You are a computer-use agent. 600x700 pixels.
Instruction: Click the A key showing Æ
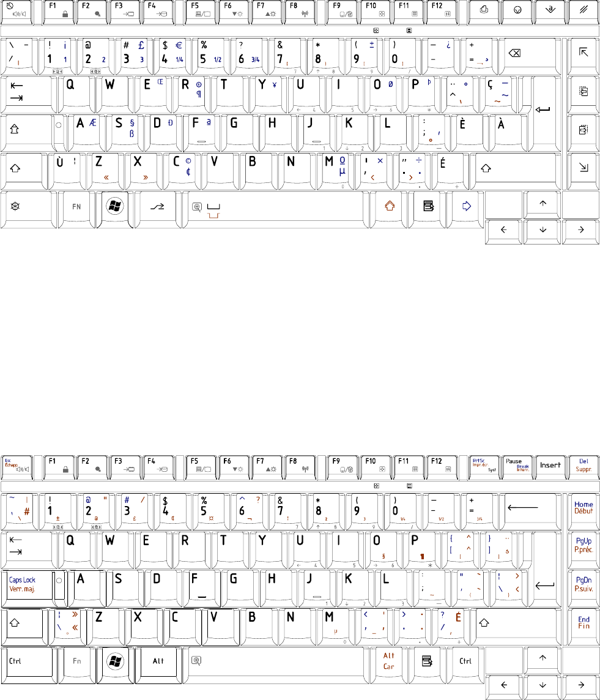87,133
